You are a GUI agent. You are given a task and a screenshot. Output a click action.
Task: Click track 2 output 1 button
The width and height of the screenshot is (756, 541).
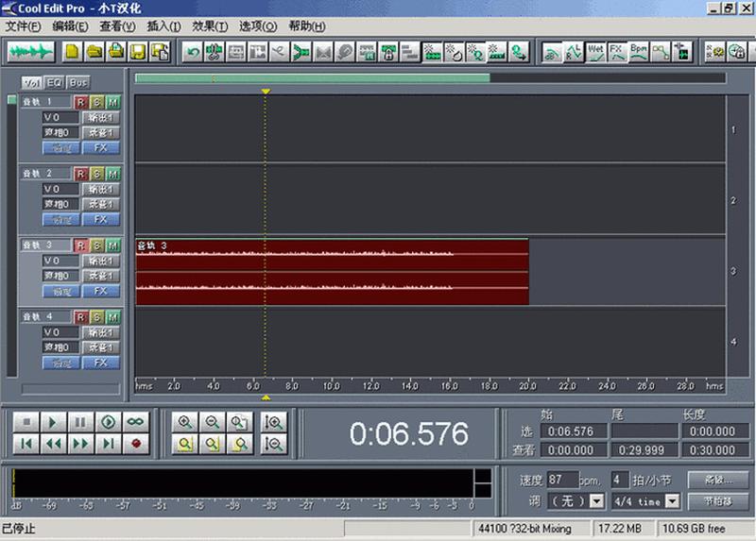pyautogui.click(x=101, y=190)
